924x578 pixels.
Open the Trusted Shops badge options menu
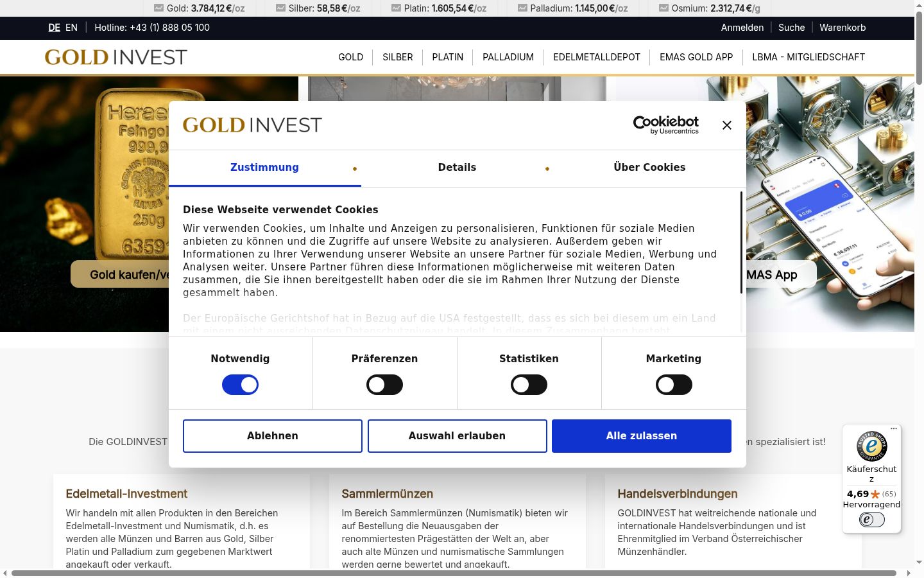tap(894, 428)
